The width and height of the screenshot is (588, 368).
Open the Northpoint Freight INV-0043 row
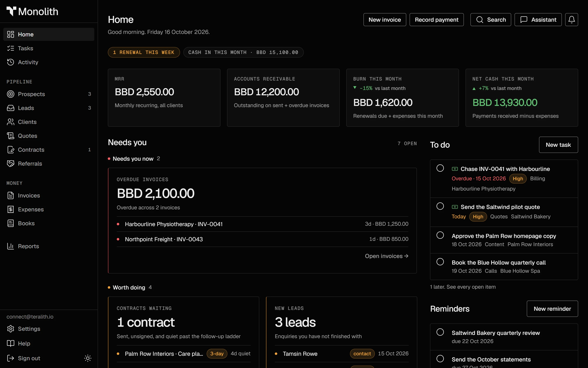pyautogui.click(x=262, y=239)
